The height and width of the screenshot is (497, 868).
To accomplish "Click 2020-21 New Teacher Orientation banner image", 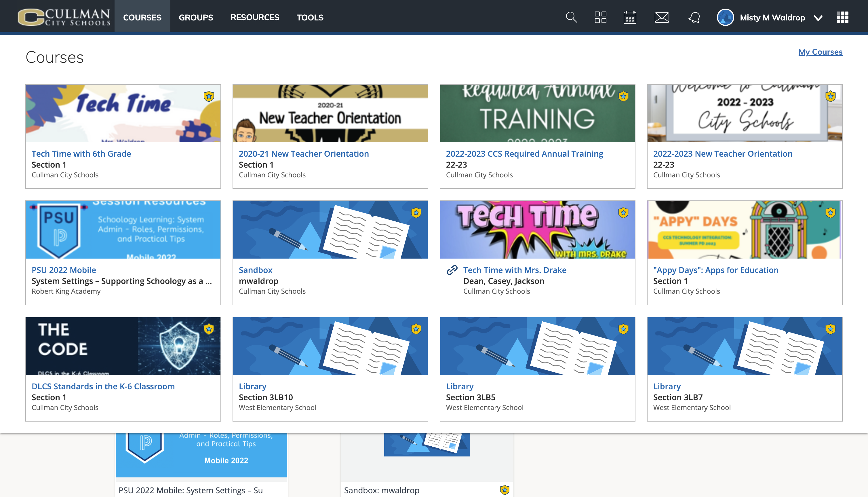I will point(330,113).
